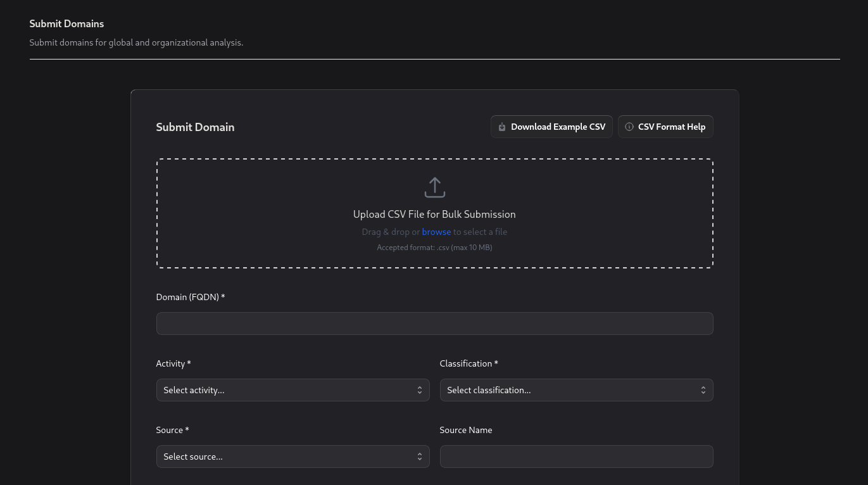
Task: Click the stepper chevrons on the Classification selector
Action: point(703,390)
